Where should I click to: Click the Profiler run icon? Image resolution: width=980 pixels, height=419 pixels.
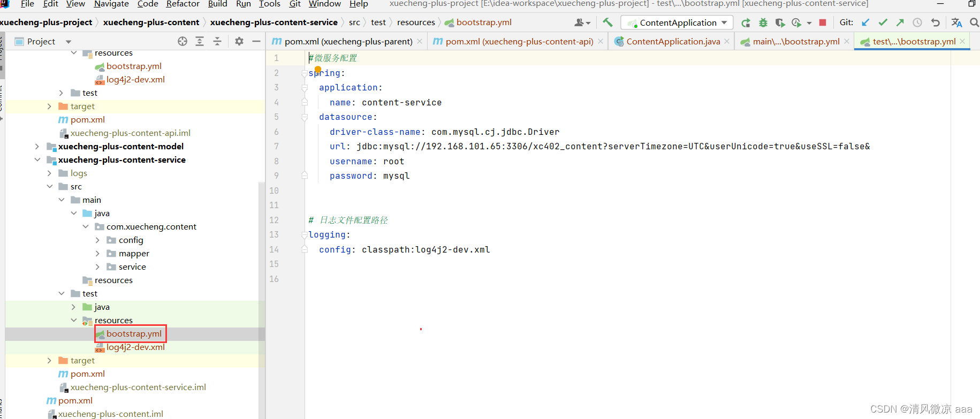796,22
